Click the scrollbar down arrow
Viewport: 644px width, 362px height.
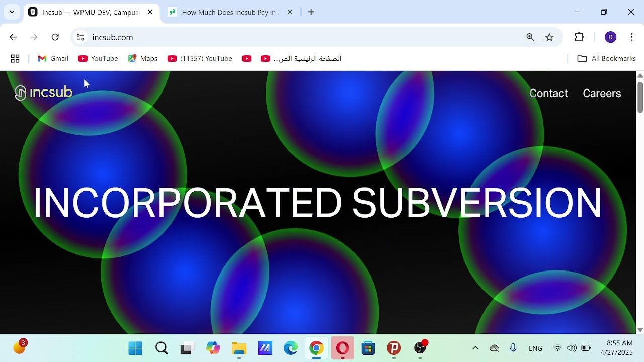(x=640, y=330)
